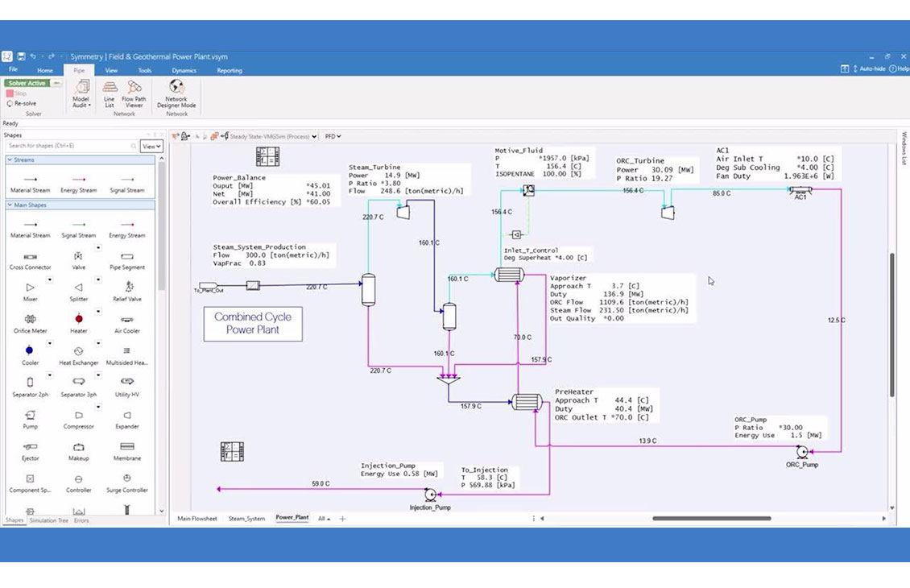Open the File menu
The image size is (910, 588).
[13, 69]
